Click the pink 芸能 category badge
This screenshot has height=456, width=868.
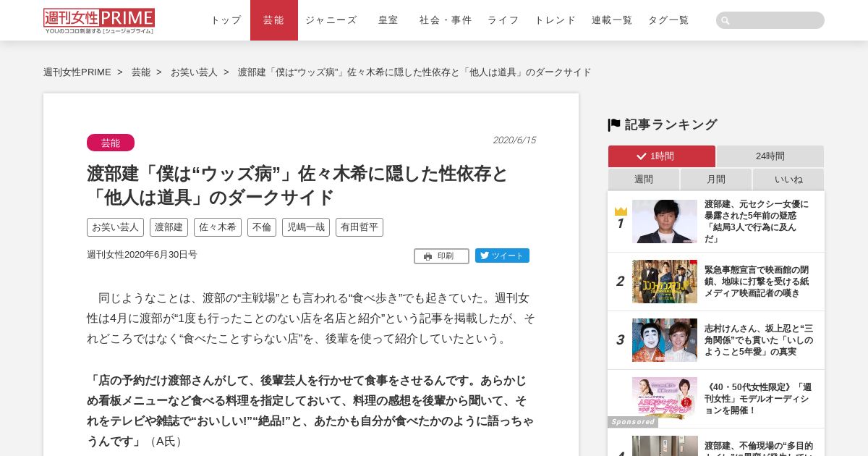click(111, 143)
